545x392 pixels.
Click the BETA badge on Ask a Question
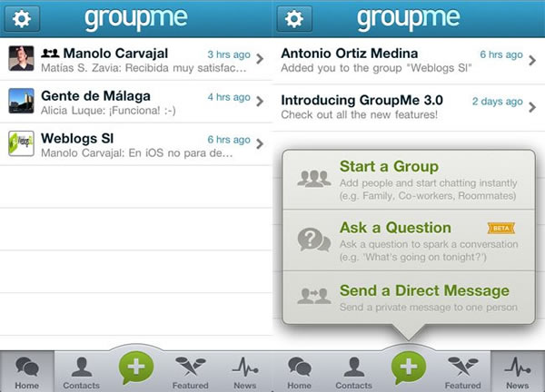[x=501, y=228]
